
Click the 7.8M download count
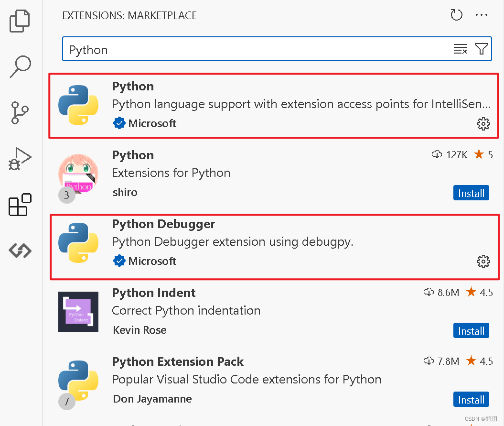[x=441, y=361]
